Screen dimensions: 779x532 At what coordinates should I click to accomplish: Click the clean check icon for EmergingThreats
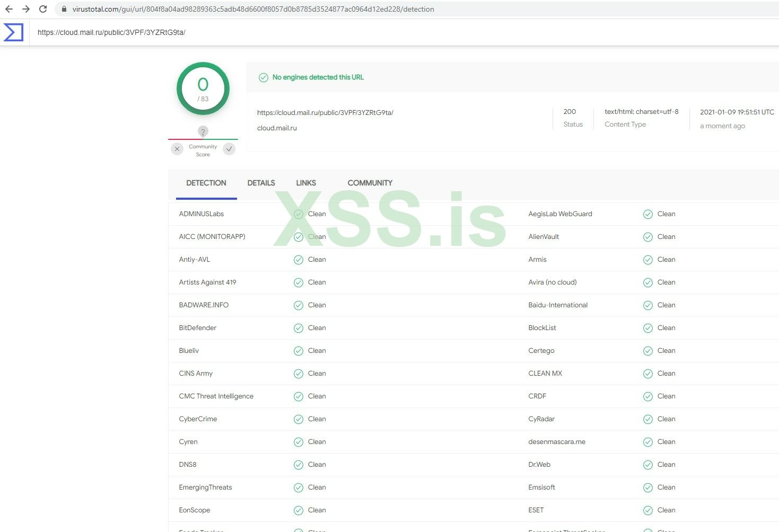(x=299, y=488)
